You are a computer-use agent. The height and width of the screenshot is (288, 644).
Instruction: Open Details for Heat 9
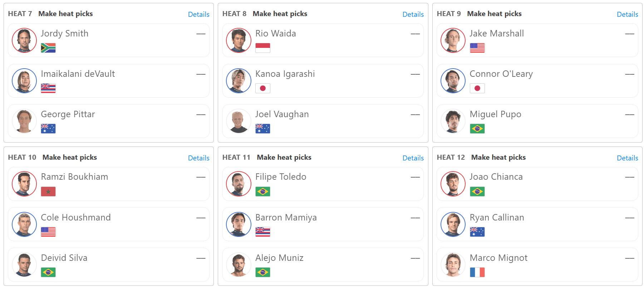(x=628, y=14)
